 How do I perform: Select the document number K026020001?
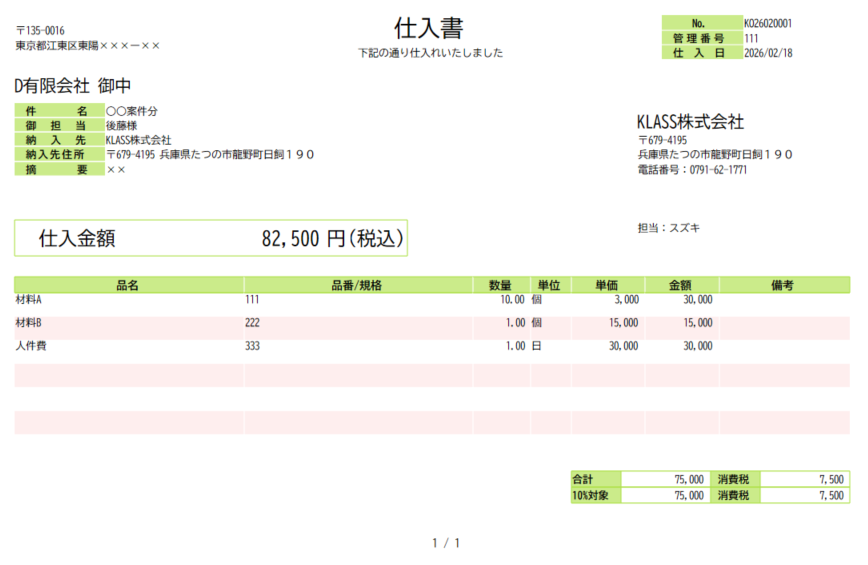769,23
